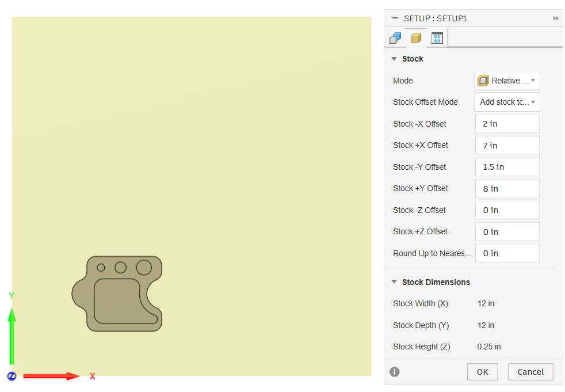Click the Stock section heading

tap(413, 59)
